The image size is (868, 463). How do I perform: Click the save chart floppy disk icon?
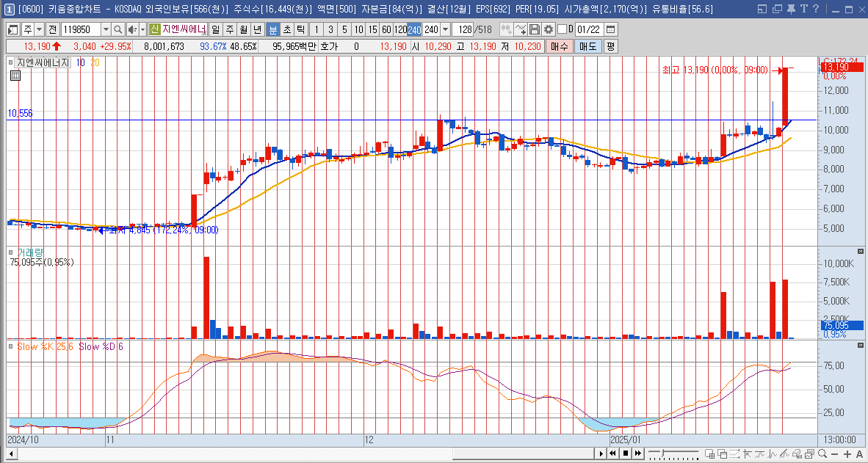click(534, 29)
